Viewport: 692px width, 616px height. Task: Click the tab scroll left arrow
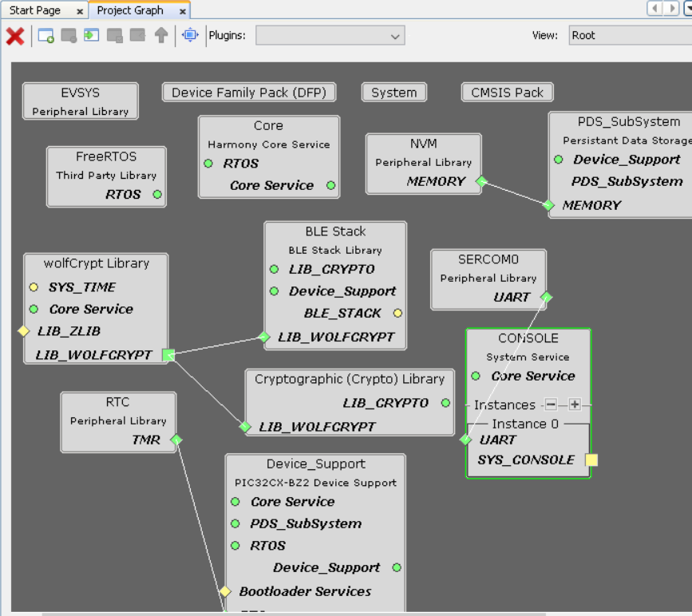coord(655,8)
